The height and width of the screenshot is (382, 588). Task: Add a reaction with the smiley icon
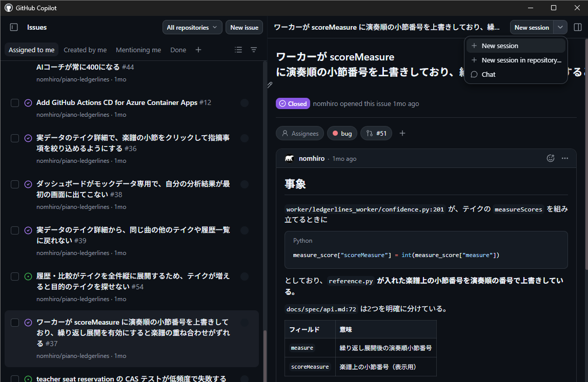point(551,158)
